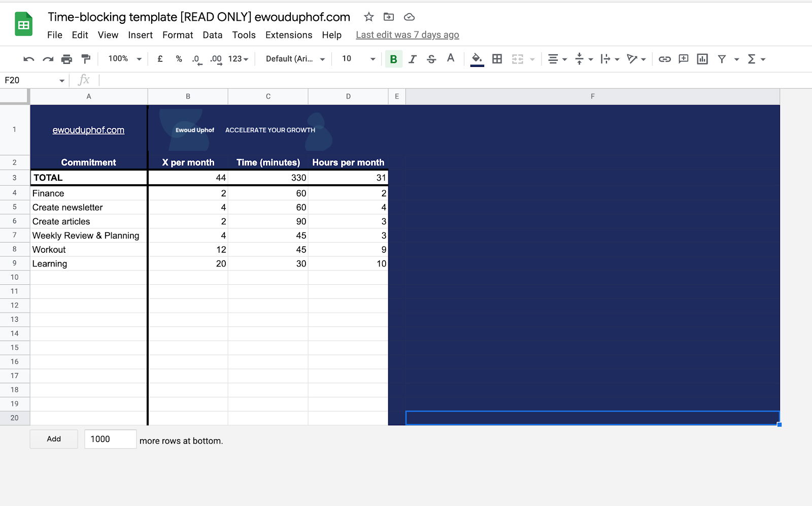The image size is (812, 506).
Task: Click the select-all corner box
Action: coord(15,96)
